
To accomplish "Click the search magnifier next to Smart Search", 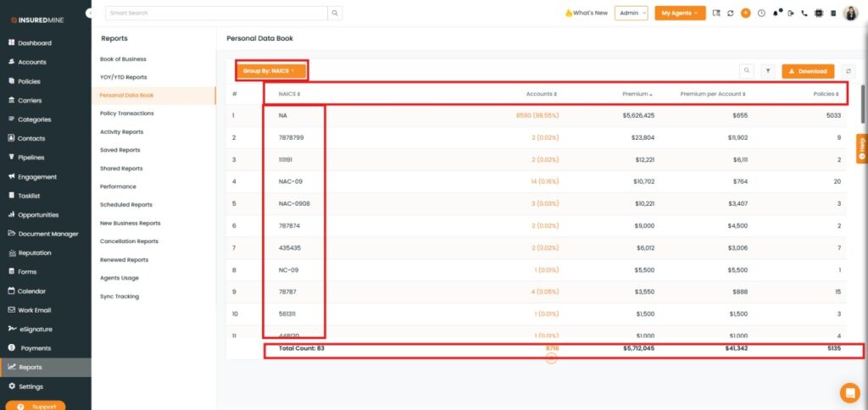I will (336, 14).
